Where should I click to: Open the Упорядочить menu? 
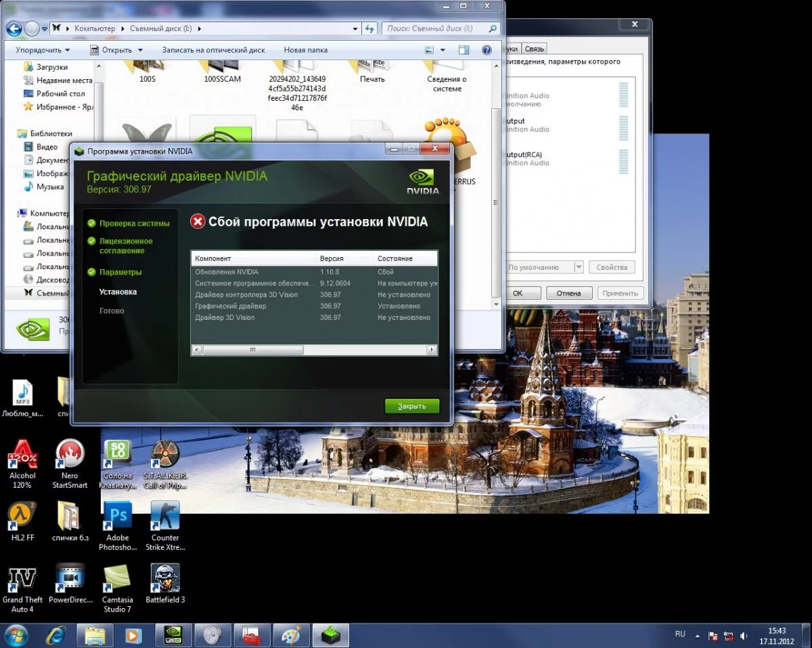pos(43,50)
